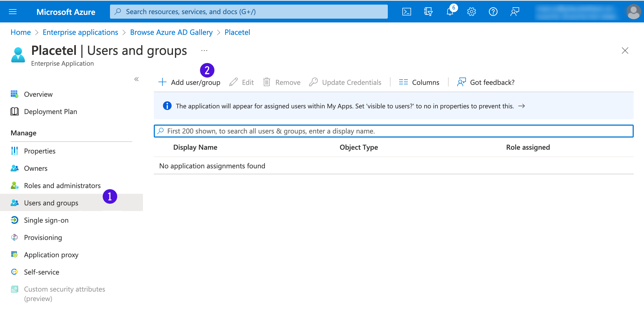Focus the users and groups search field
Screen dimensions: 644x314
(393, 131)
